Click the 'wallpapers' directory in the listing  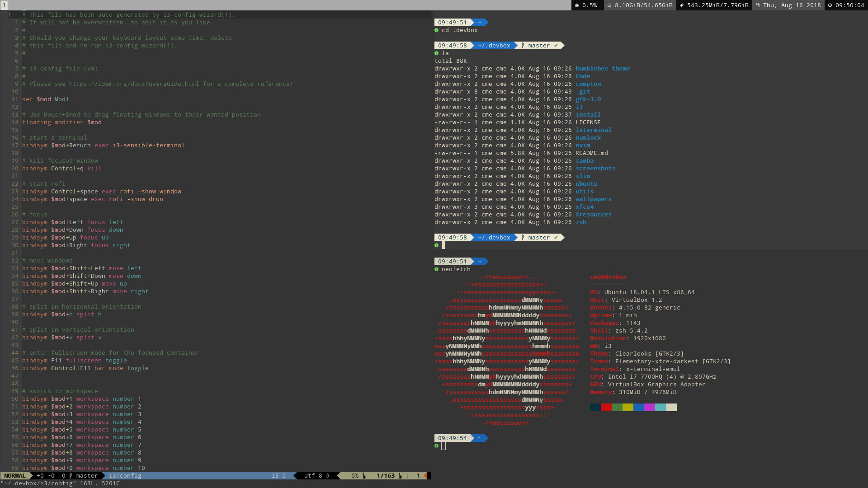tap(593, 199)
